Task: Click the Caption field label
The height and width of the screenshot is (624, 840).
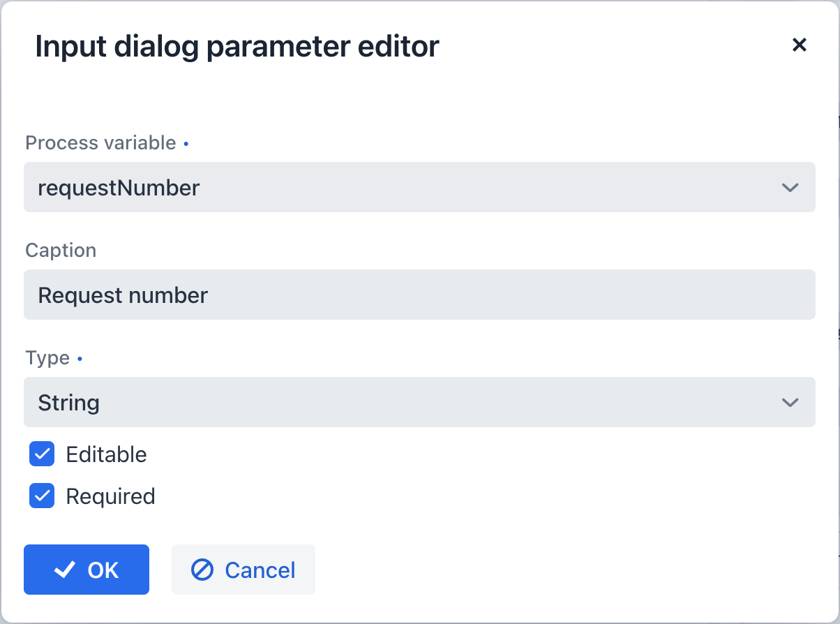Action: pyautogui.click(x=61, y=251)
